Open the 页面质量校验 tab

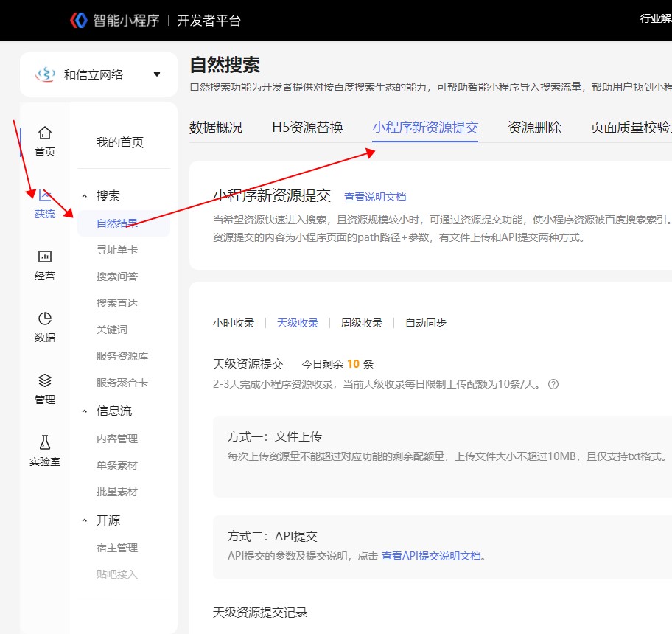click(x=631, y=128)
